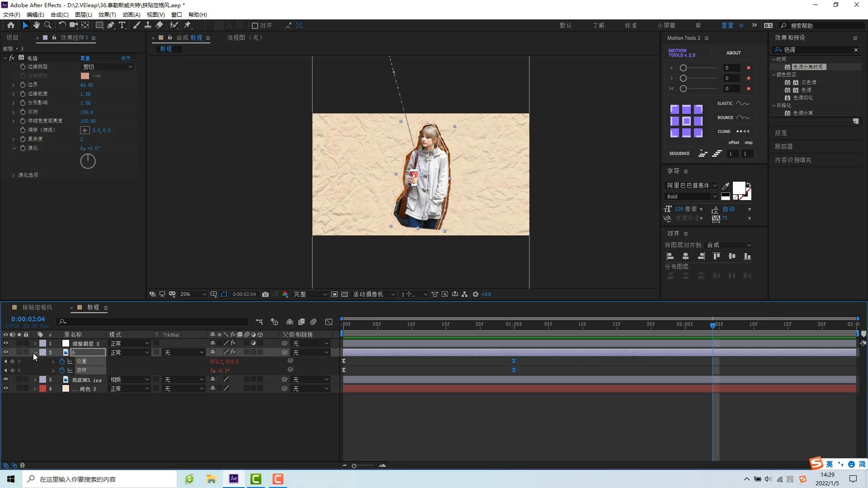Open the Graph Editor in timeline
The height and width of the screenshot is (488, 868).
coord(329,322)
